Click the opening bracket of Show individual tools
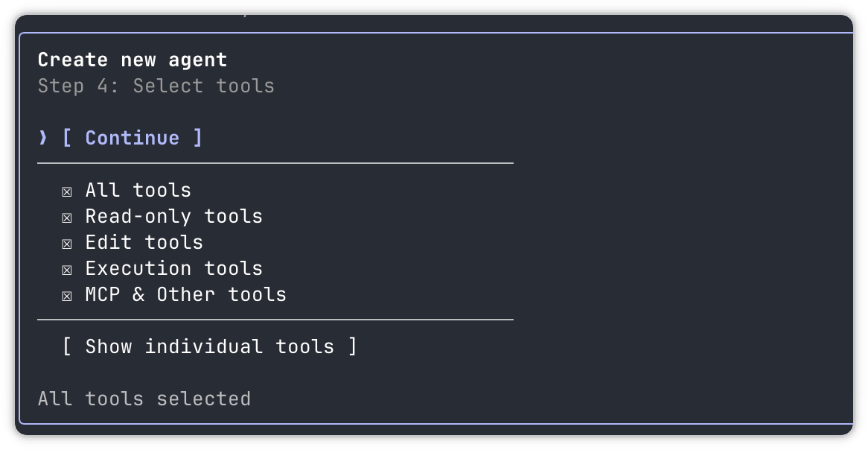The height and width of the screenshot is (450, 868). tap(67, 346)
